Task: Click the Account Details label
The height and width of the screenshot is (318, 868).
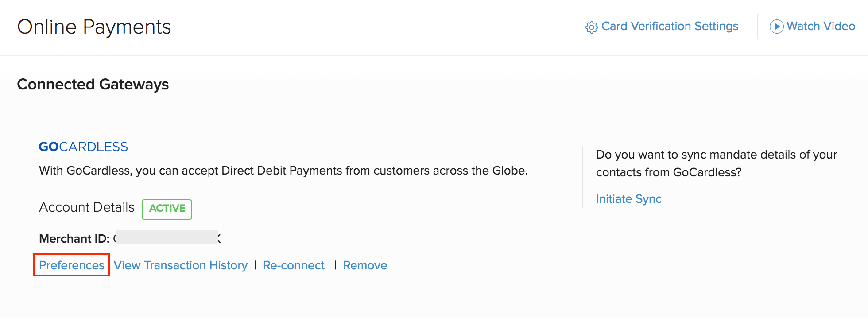Action: click(x=87, y=207)
